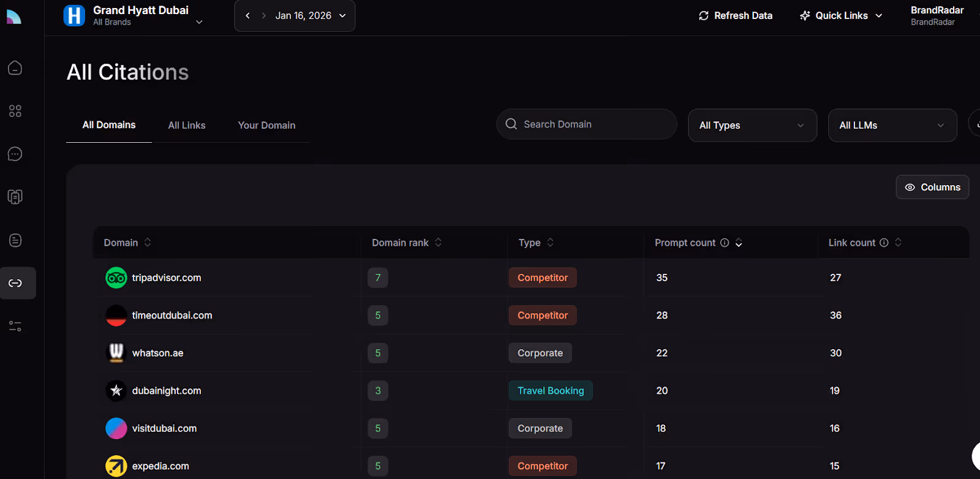
Task: Click the tripadvisor.com owl logo
Action: [116, 278]
